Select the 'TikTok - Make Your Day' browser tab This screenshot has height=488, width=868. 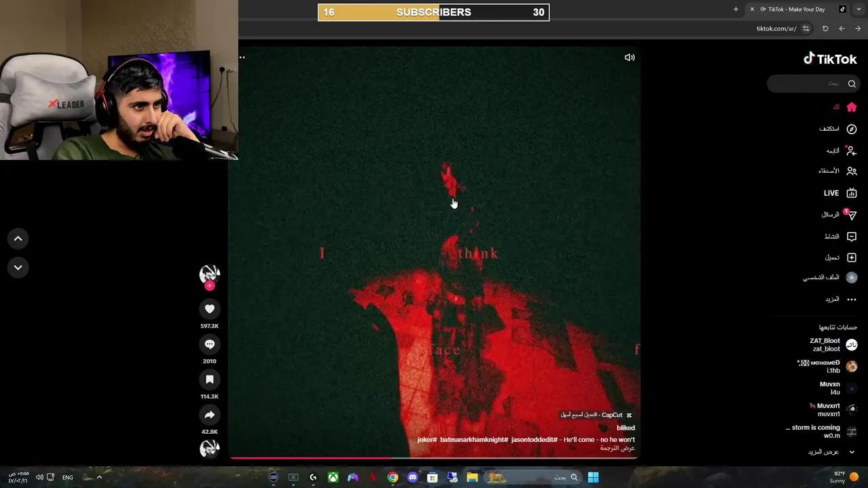pyautogui.click(x=797, y=9)
